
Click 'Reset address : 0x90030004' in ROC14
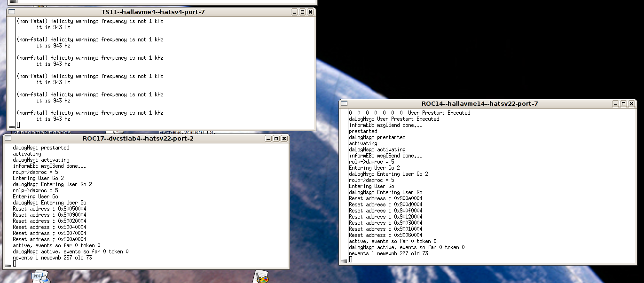tap(385, 223)
